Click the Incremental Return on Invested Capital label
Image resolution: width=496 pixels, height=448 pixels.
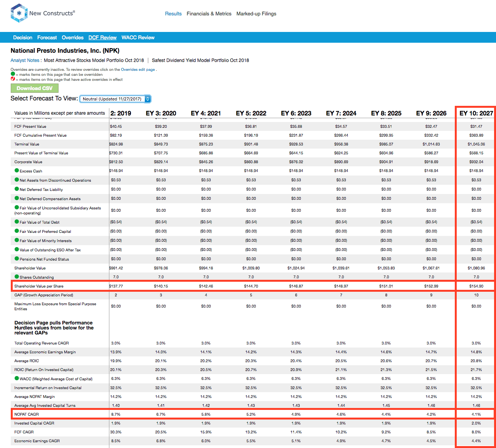click(48, 388)
